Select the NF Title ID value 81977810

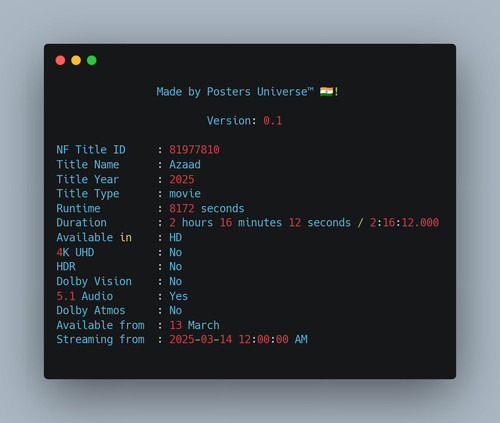click(x=194, y=150)
